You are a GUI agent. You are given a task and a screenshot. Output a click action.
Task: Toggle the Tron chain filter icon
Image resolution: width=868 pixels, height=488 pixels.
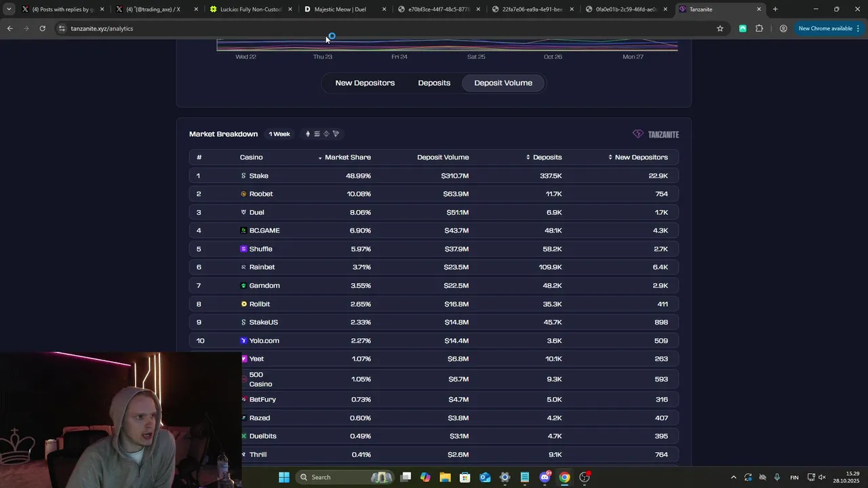(336, 134)
